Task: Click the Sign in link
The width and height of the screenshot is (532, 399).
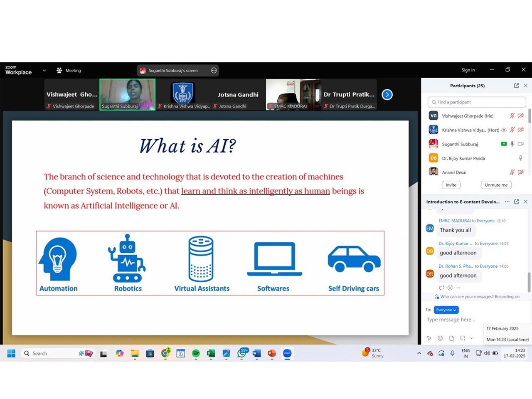Action: point(468,70)
